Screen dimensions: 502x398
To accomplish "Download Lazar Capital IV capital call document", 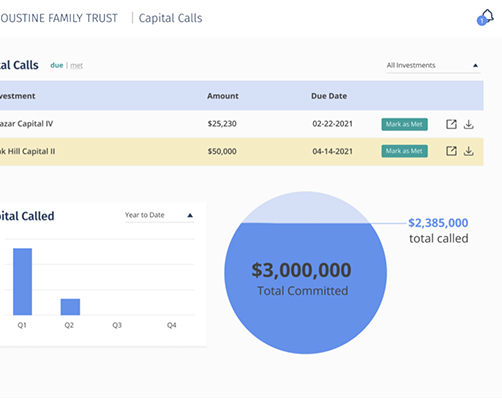I will pyautogui.click(x=469, y=124).
